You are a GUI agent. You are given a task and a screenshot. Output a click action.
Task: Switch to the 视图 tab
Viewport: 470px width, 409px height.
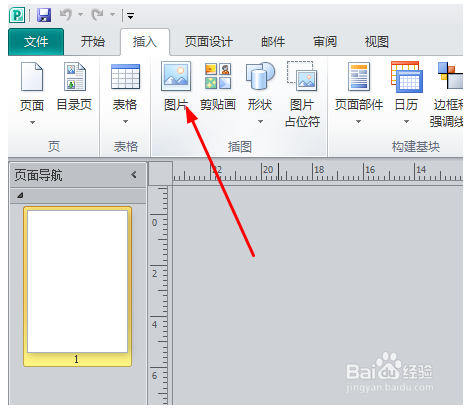click(377, 42)
